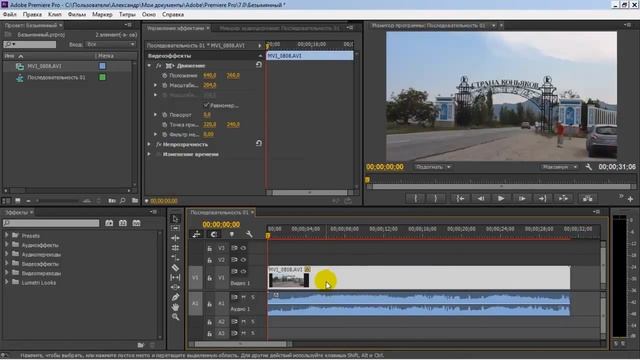Create new custom bin in Effects panel
Image resolution: width=640 pixels, height=360 pixels.
pos(141,345)
